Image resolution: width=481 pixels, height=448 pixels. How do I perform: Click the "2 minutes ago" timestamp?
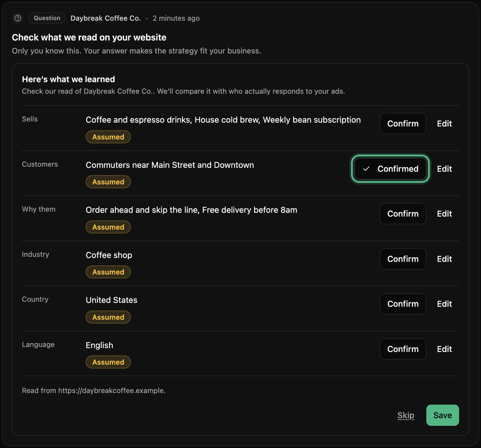(x=176, y=18)
